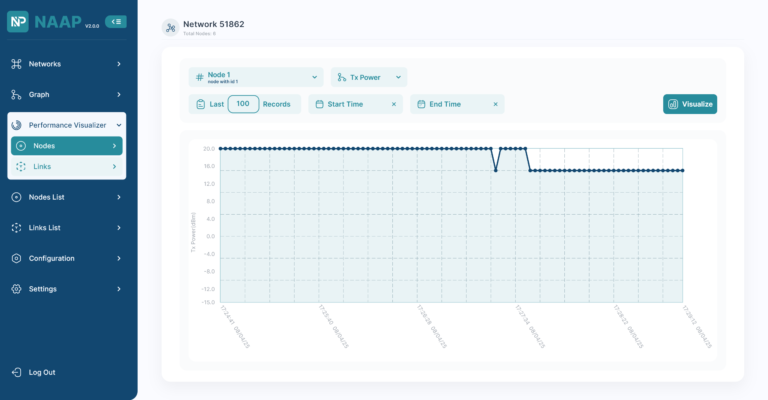Click the last data point on chart
This screenshot has width=768, height=400.
683,170
